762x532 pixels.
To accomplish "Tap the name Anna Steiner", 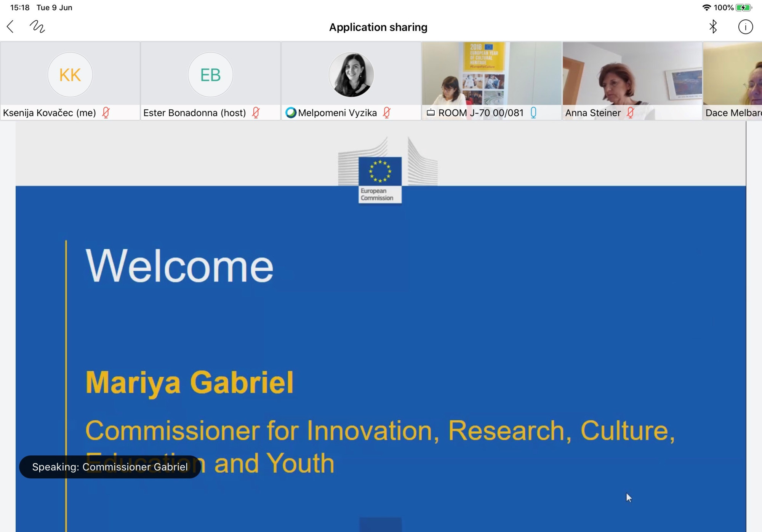I will tap(593, 113).
